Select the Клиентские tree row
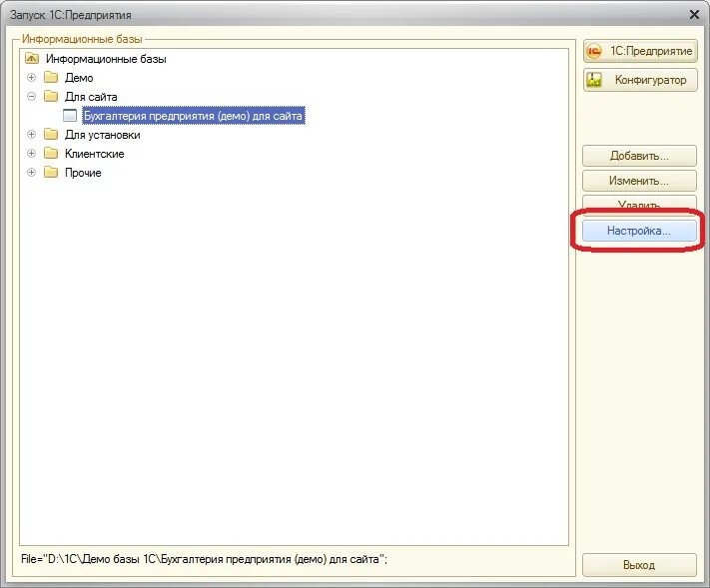 click(x=94, y=154)
